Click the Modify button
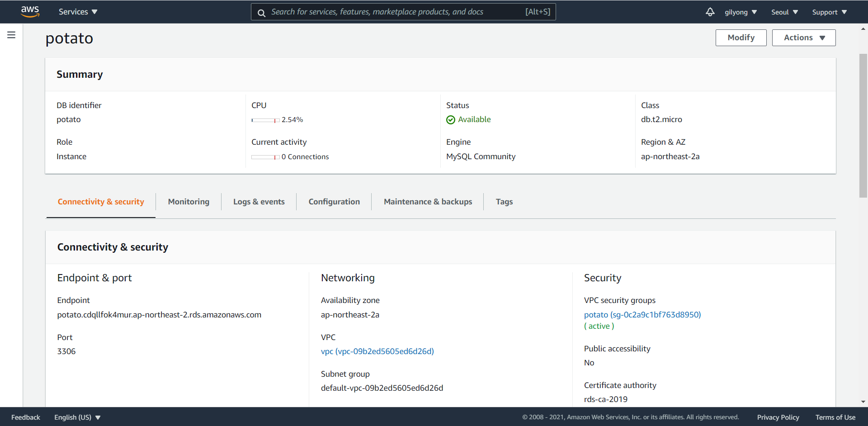868x426 pixels. point(741,38)
